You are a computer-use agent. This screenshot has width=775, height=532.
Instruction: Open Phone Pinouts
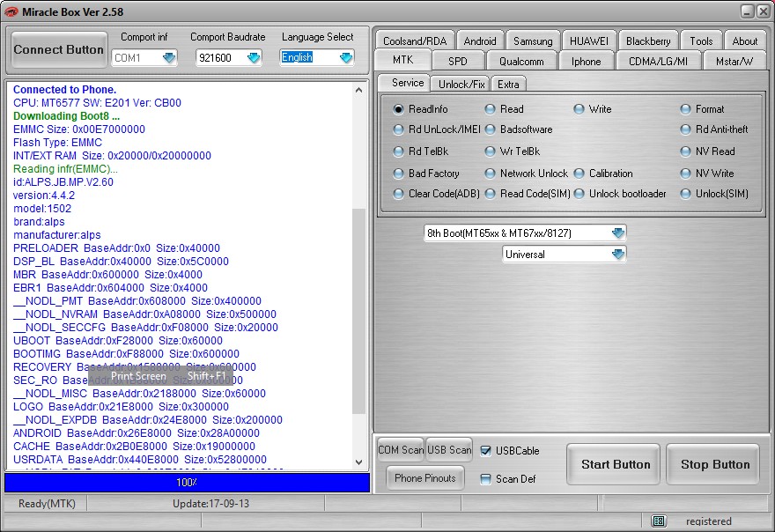(x=425, y=478)
